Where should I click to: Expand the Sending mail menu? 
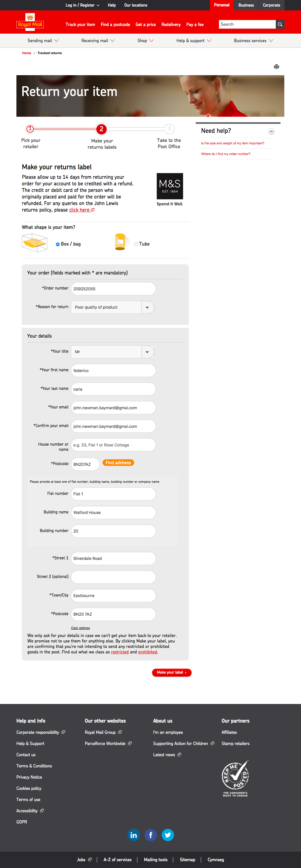(x=43, y=41)
